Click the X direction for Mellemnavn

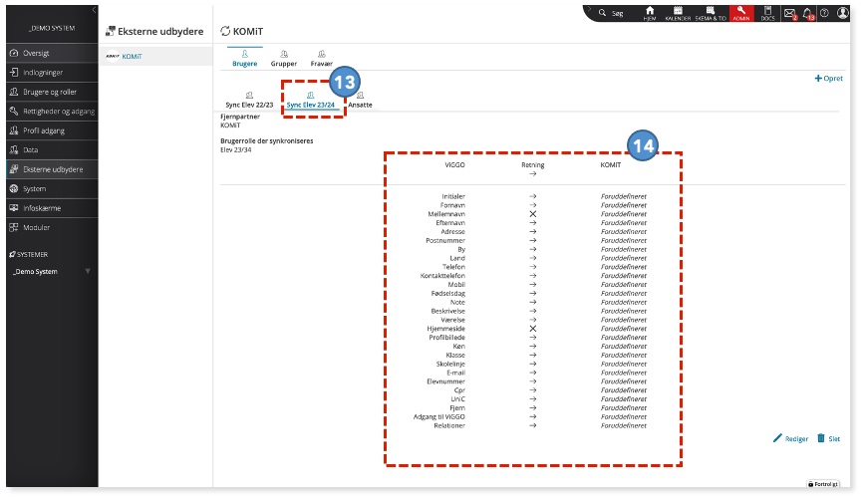(532, 214)
